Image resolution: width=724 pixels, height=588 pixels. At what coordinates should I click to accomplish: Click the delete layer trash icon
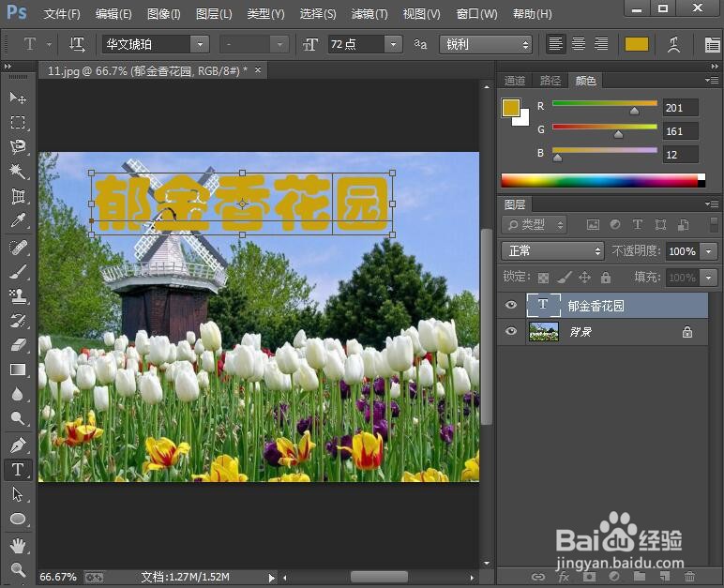(690, 577)
